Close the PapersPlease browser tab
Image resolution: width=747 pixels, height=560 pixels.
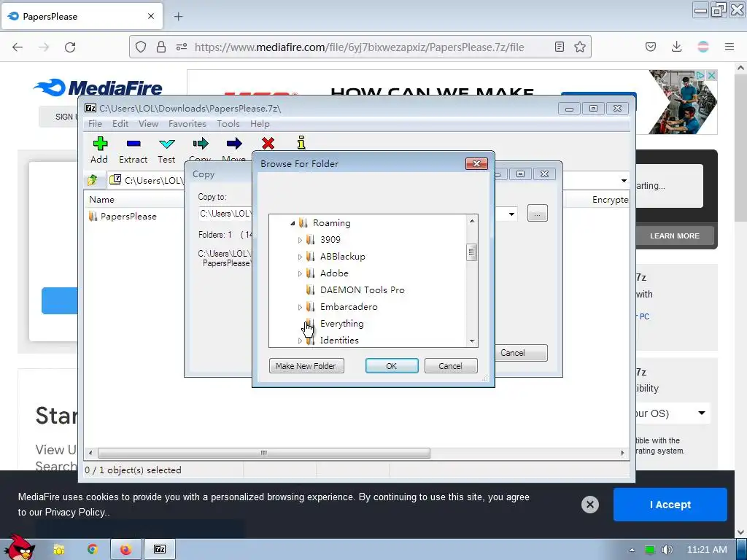(151, 16)
